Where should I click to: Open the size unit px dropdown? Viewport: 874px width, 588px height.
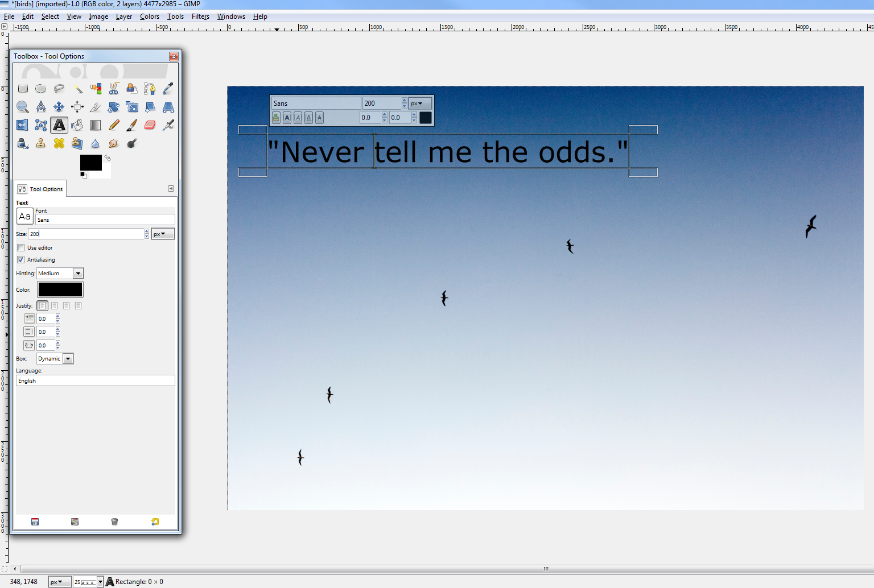point(163,233)
